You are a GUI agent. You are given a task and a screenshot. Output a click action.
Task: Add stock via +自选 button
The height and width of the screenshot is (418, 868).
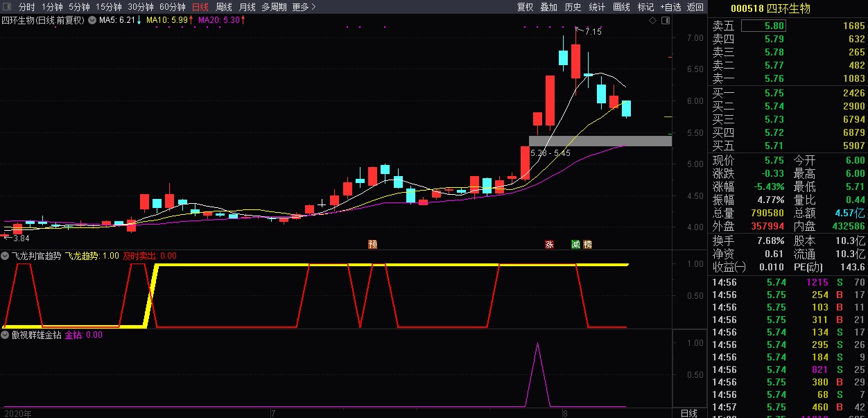tap(670, 7)
